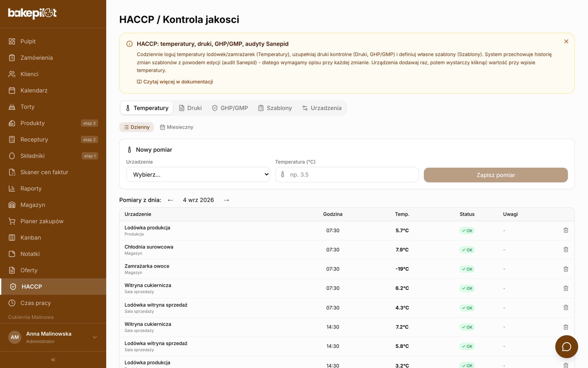Viewport: 588px width, 368px height.
Task: Open Magazyn in sidebar
Action: 53,205
